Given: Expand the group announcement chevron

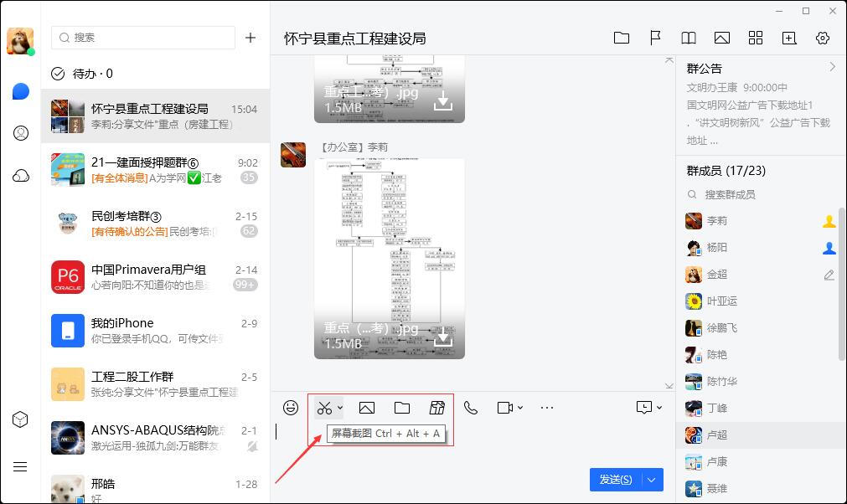Looking at the screenshot, I should (832, 67).
